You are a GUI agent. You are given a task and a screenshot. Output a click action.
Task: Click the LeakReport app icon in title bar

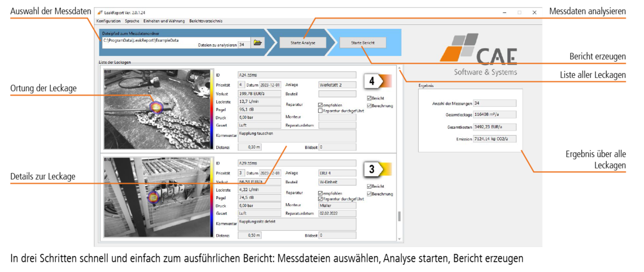pos(99,12)
